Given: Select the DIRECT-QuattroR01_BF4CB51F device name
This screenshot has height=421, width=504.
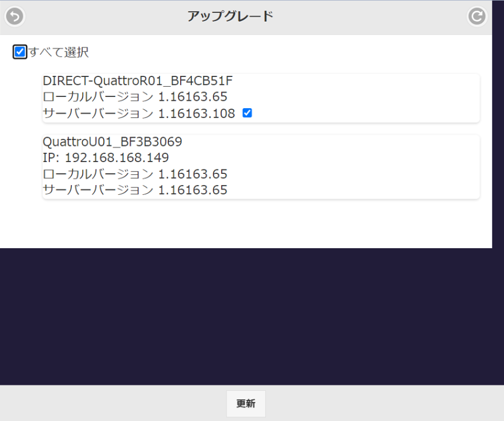Looking at the screenshot, I should click(138, 81).
